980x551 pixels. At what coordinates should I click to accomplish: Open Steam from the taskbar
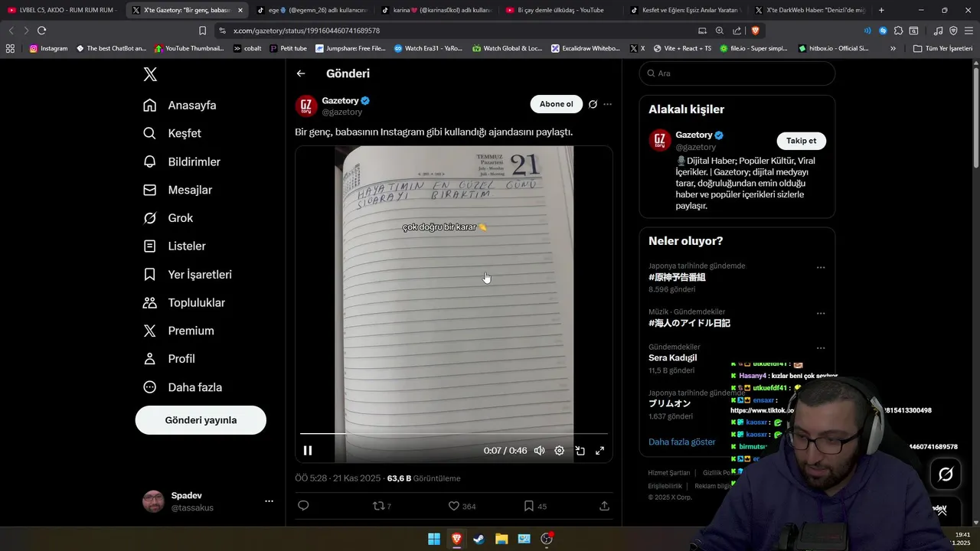[479, 539]
